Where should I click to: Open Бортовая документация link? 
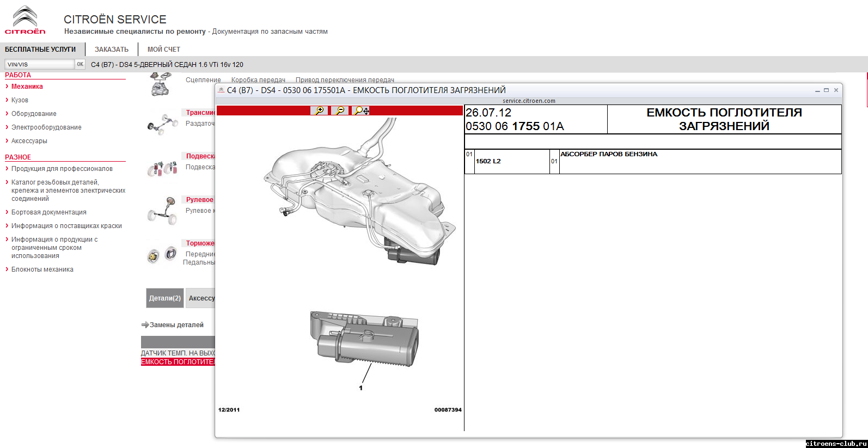(48, 212)
